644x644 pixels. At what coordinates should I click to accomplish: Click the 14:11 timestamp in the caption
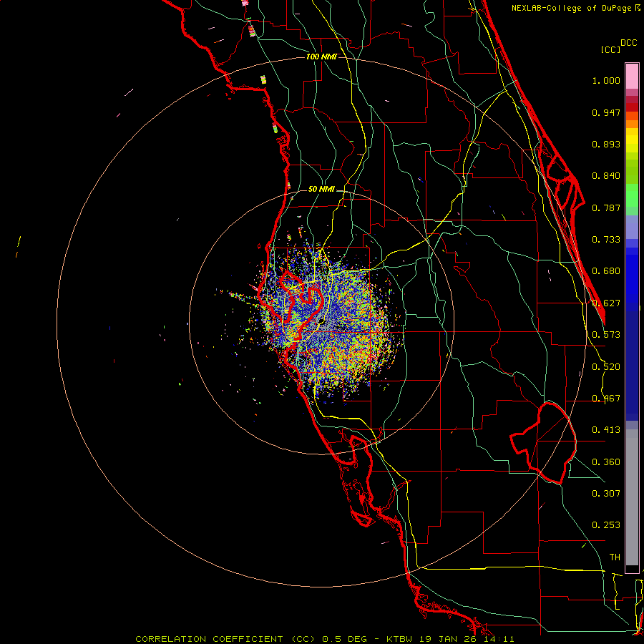pos(499,639)
